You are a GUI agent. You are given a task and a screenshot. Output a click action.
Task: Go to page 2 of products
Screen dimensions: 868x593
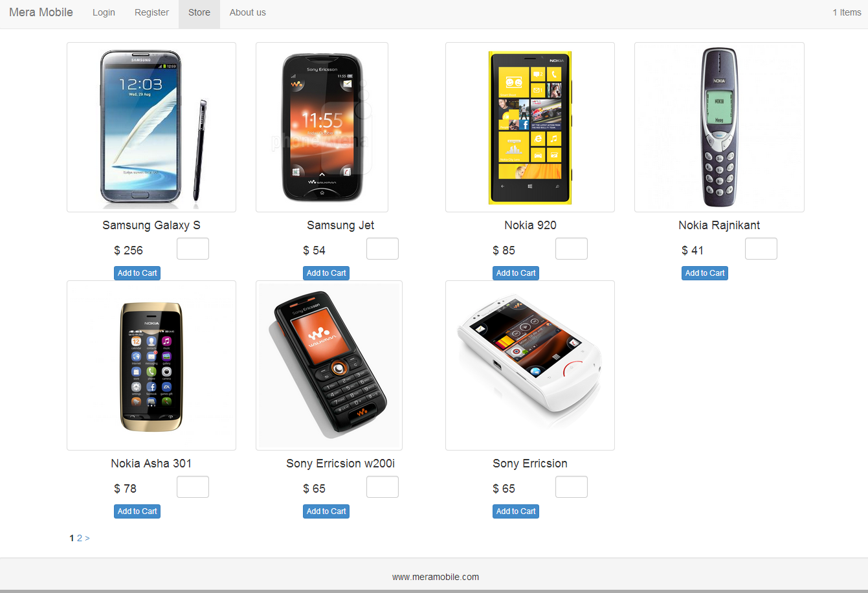(x=80, y=538)
